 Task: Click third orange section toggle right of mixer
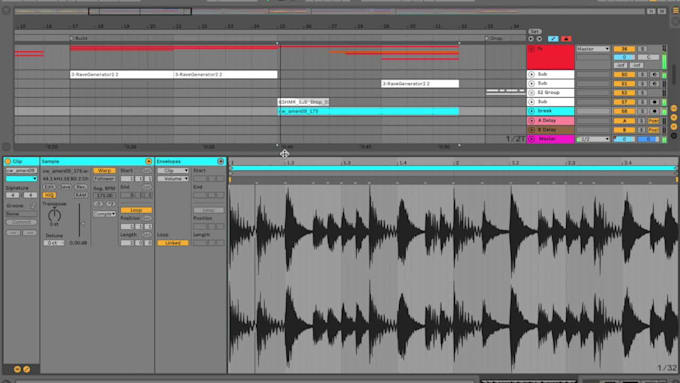(674, 126)
